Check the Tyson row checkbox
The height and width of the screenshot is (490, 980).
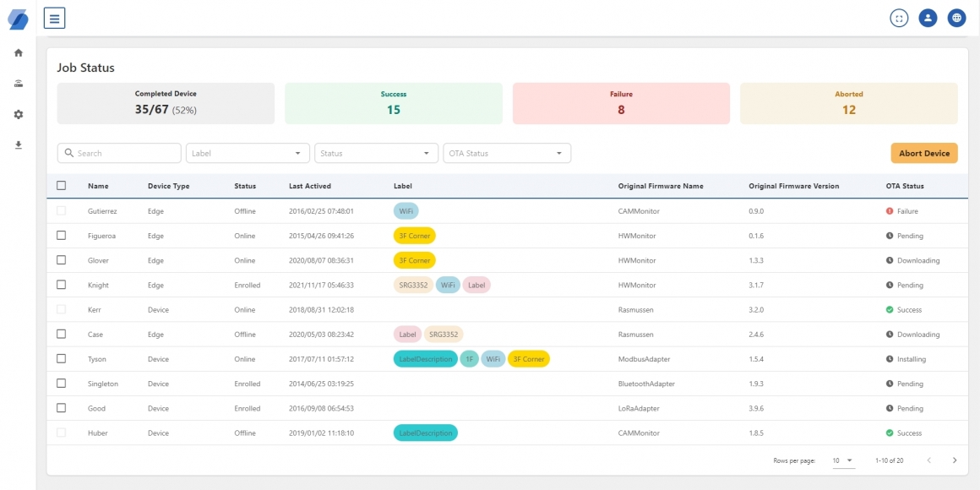click(x=61, y=359)
